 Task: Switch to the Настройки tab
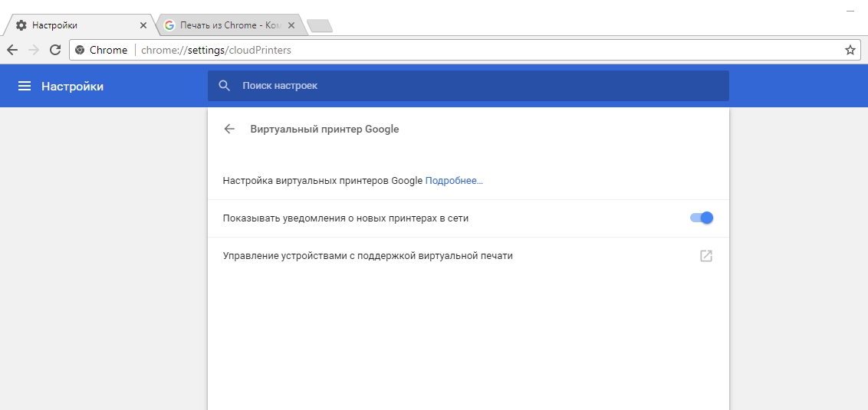click(x=79, y=25)
